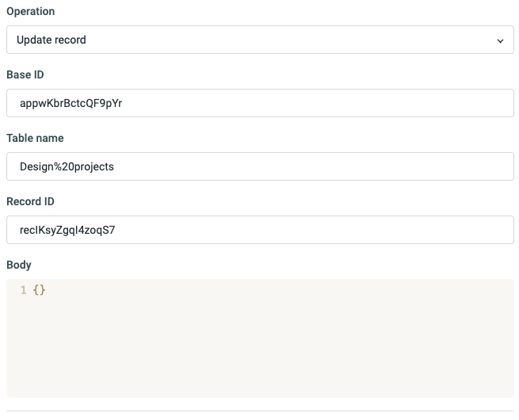The image size is (519, 420).
Task: Click the appwKbrBctcQF9pYr text value
Action: (x=71, y=103)
